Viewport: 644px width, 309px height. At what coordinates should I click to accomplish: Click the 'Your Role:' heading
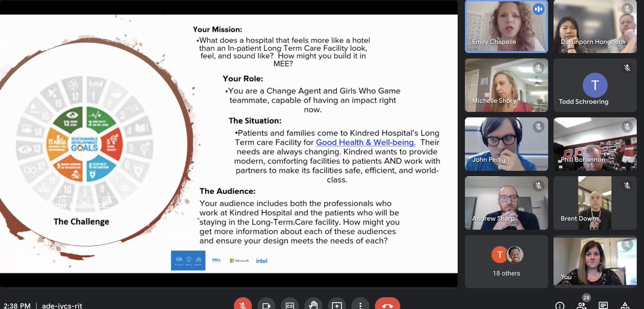point(243,79)
